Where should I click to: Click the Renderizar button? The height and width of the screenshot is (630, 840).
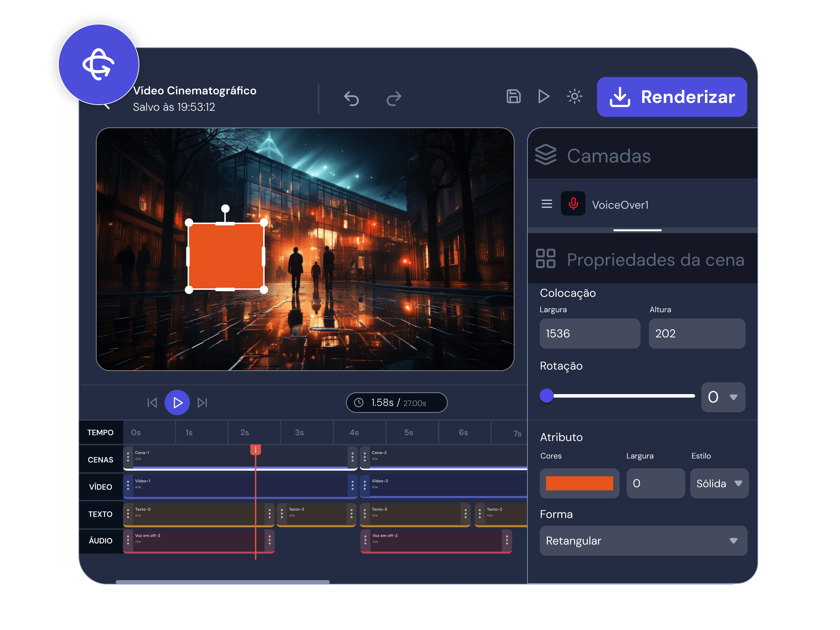tap(672, 97)
